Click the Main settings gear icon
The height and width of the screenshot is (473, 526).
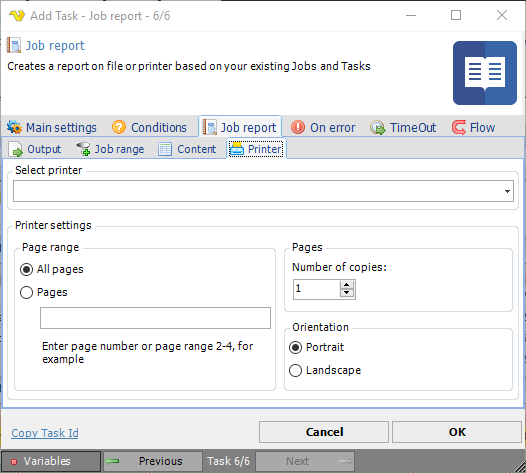pyautogui.click(x=14, y=127)
